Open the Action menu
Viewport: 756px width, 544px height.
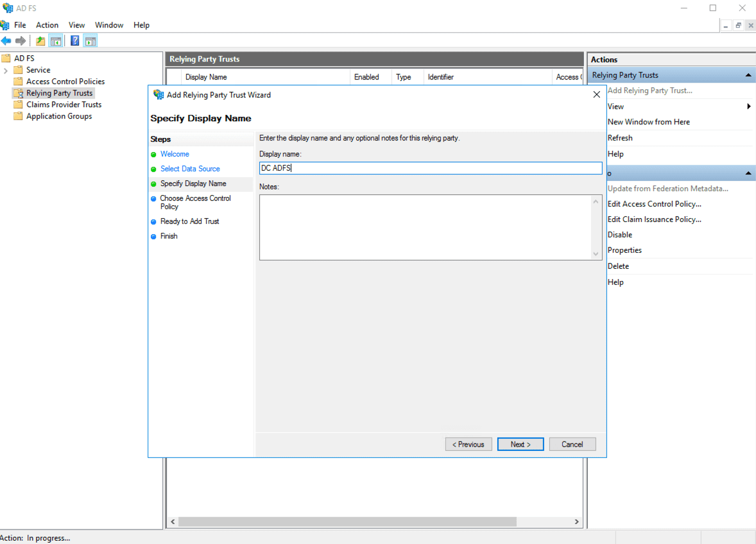coord(47,25)
